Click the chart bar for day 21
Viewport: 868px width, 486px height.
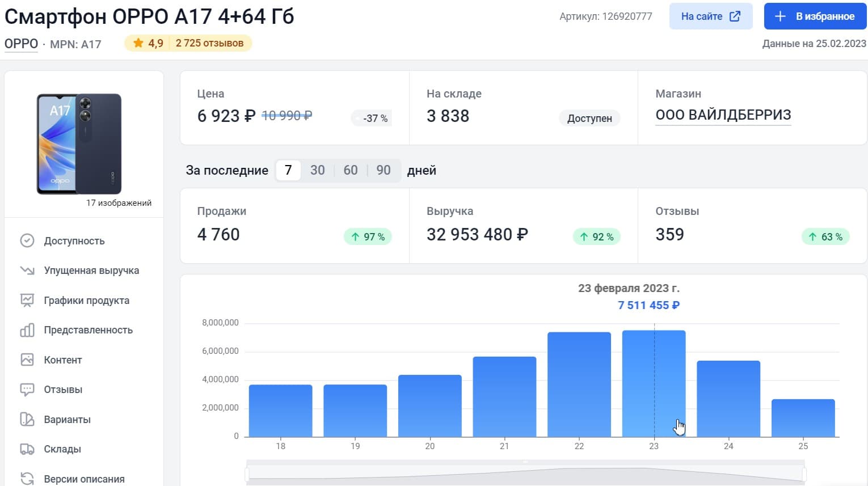point(504,396)
